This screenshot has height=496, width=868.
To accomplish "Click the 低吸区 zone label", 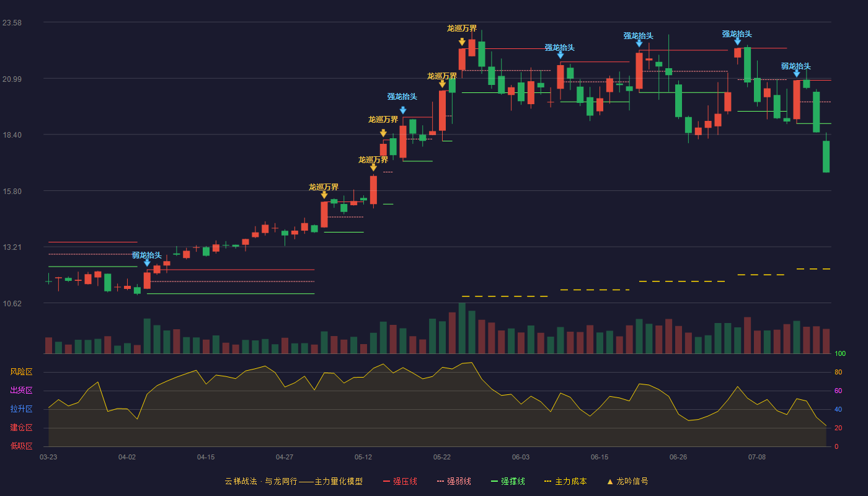I will tap(21, 446).
